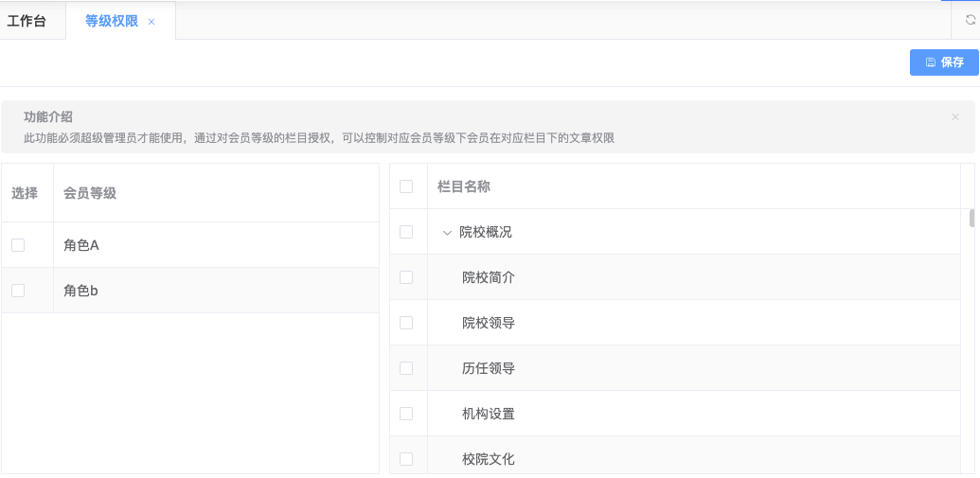Click the refresh icon at top right
Viewport: 980px width, 478px height.
pyautogui.click(x=970, y=20)
